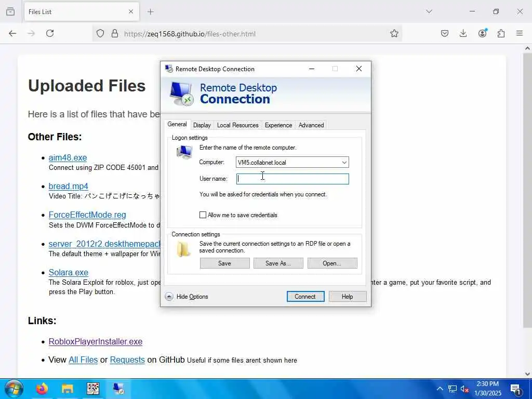Open the Firefox extensions puzzle icon
The image size is (532, 399).
click(x=501, y=33)
